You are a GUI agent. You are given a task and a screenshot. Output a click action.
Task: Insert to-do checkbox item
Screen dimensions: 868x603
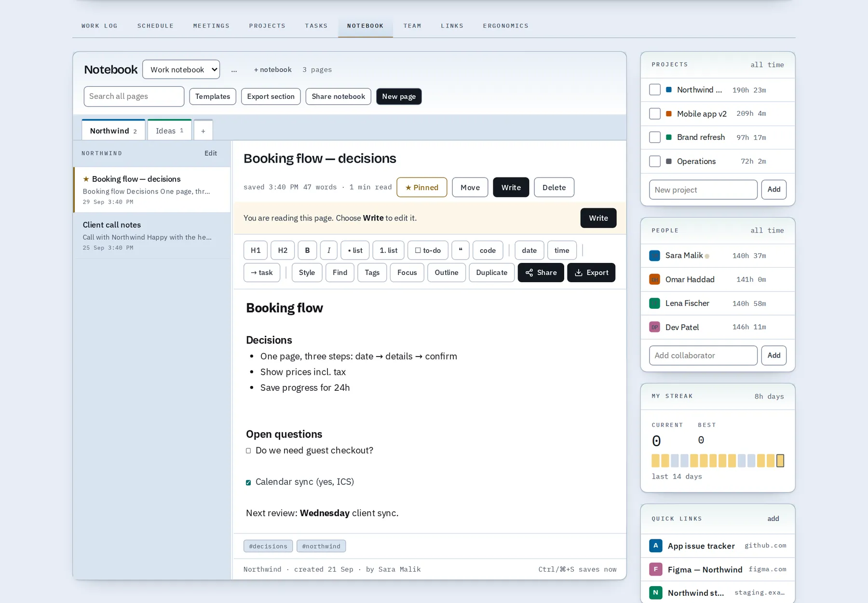(x=428, y=250)
